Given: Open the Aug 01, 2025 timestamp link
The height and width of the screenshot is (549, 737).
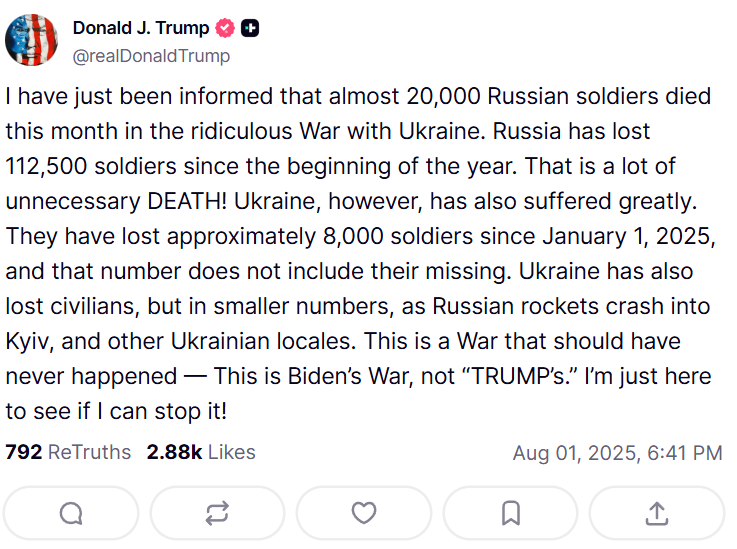Looking at the screenshot, I should tap(617, 453).
